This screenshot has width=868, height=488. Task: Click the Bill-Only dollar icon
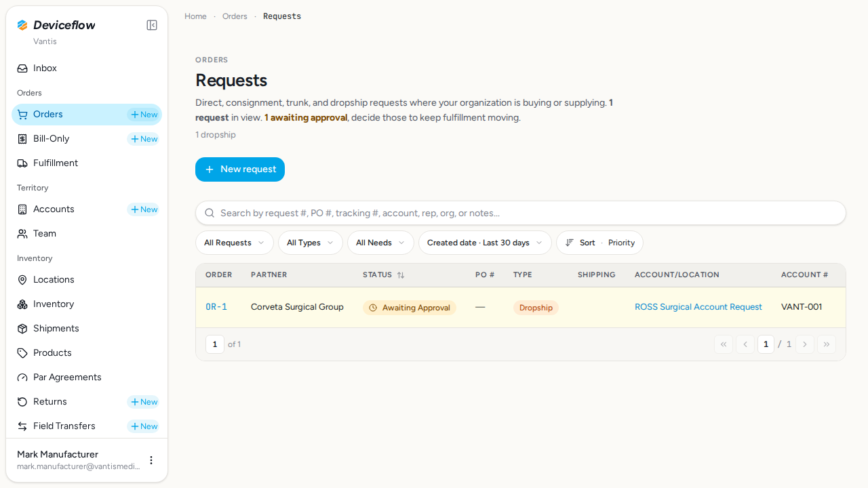pyautogui.click(x=22, y=139)
